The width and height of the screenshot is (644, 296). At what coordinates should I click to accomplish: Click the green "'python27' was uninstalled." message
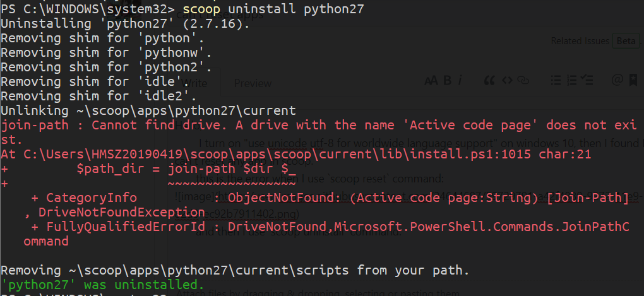coord(102,285)
